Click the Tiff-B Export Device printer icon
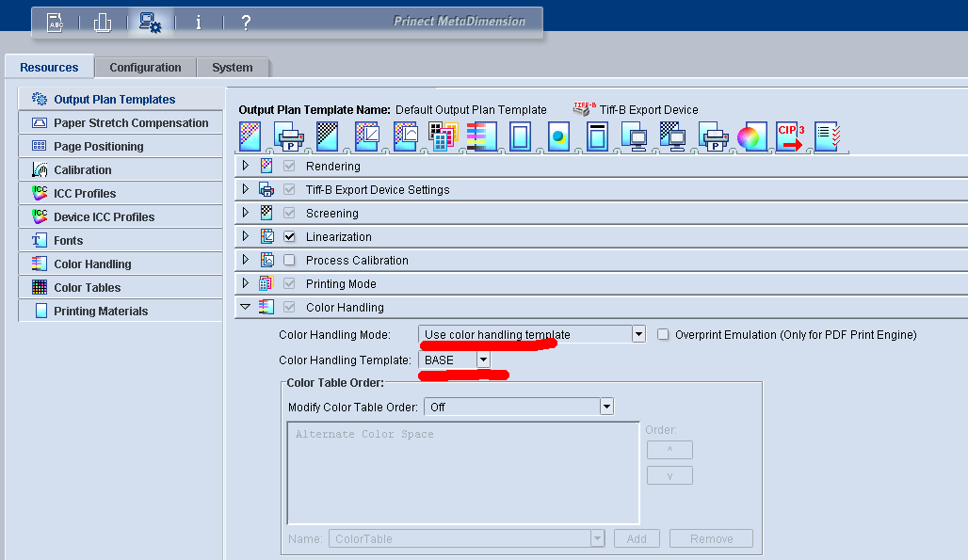 (584, 109)
